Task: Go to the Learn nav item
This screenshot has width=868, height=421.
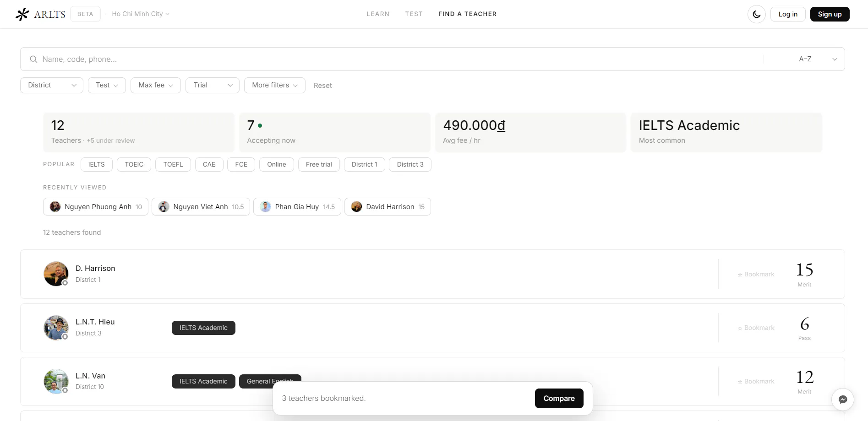Action: (378, 14)
